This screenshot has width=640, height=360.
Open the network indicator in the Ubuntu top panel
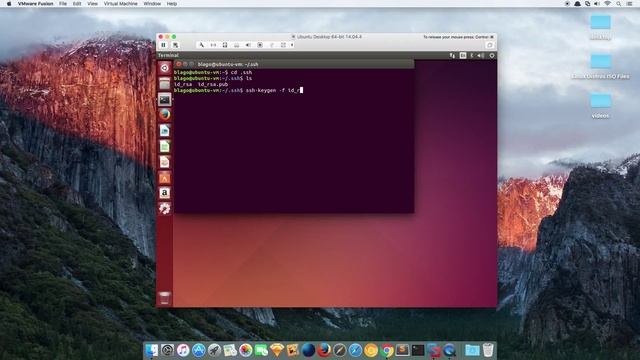(x=452, y=55)
